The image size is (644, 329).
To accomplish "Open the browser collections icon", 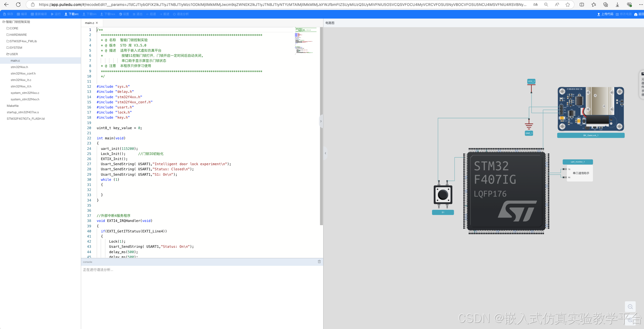I will 606,5.
